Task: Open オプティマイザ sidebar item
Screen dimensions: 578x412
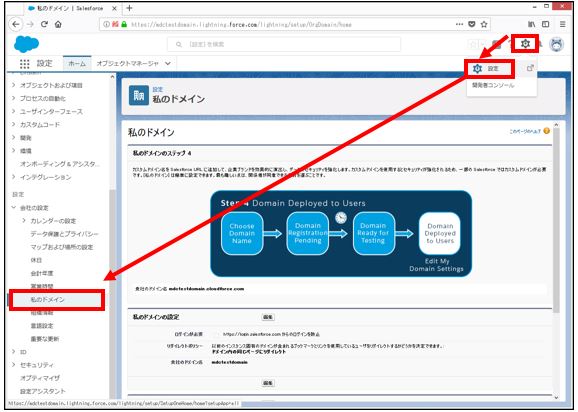Action: [40, 378]
